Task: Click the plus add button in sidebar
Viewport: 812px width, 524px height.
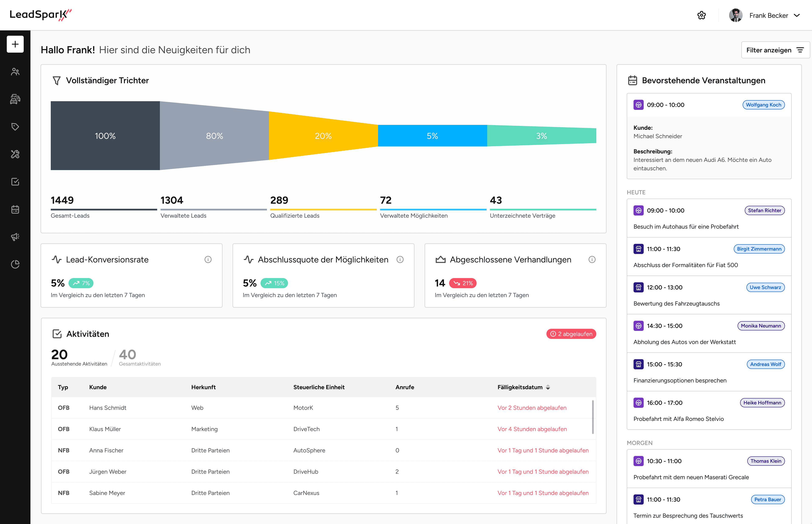Action: click(x=15, y=44)
